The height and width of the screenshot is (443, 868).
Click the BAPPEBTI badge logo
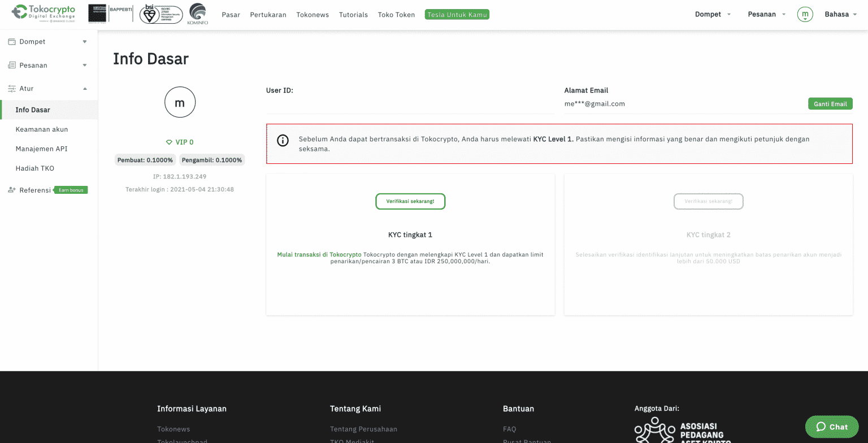pos(111,14)
